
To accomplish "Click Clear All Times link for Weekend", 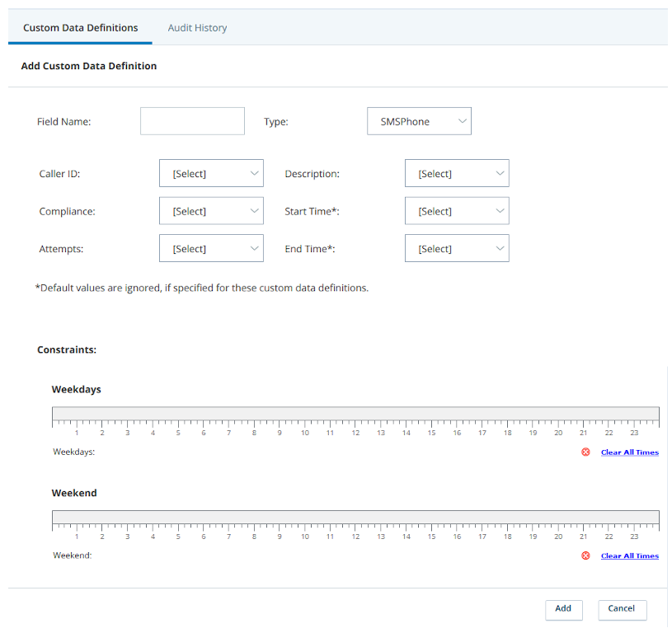I will (630, 556).
